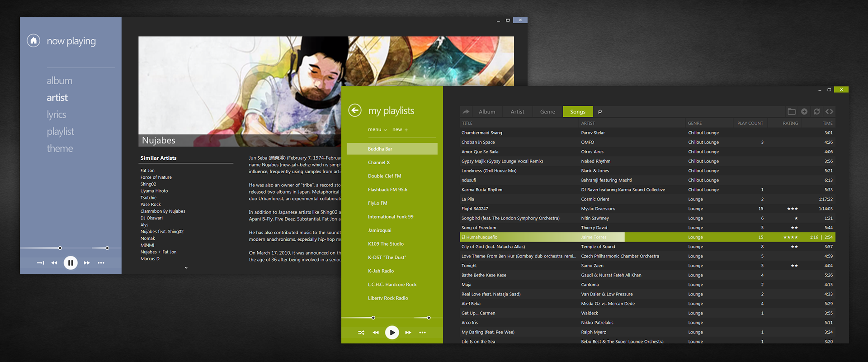Click the three-star rating on Flight BA0247
The width and height of the screenshot is (868, 362).
click(x=793, y=209)
